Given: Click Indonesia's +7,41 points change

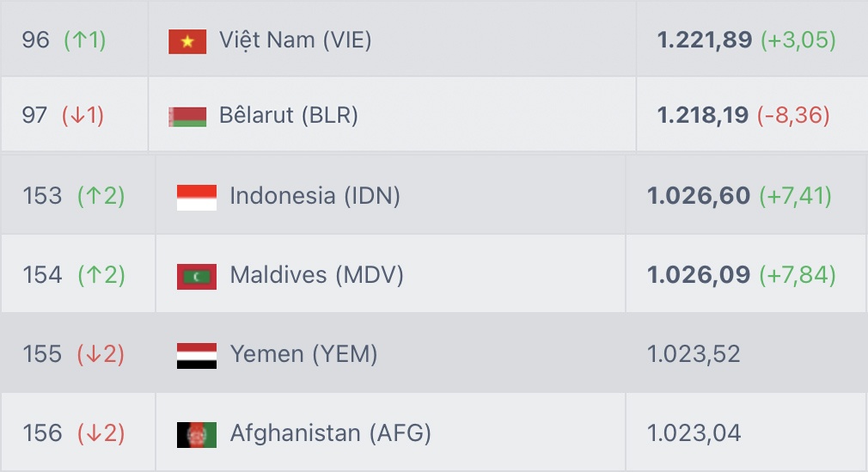Looking at the screenshot, I should [x=795, y=196].
